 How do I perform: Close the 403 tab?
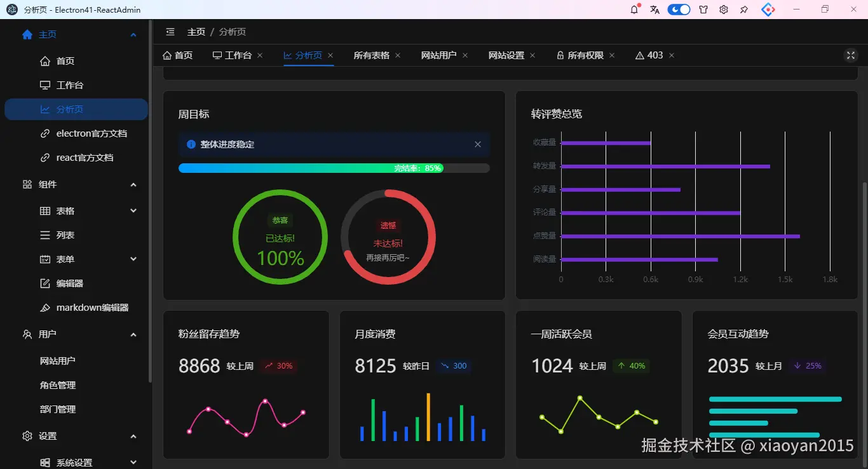click(672, 55)
